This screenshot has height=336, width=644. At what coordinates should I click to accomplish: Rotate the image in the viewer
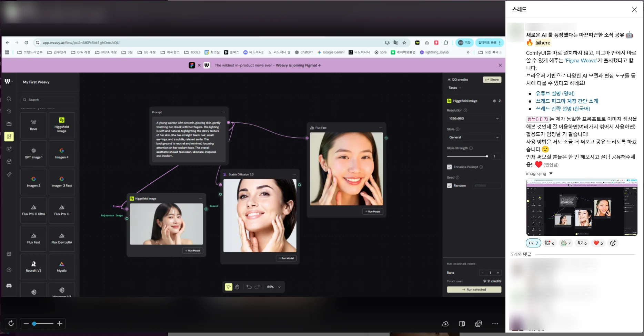tap(11, 323)
